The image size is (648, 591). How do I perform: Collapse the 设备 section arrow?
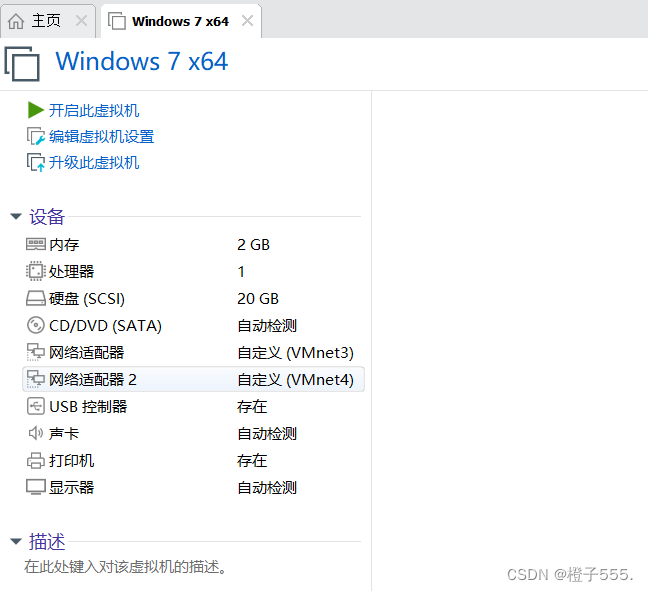[x=16, y=216]
